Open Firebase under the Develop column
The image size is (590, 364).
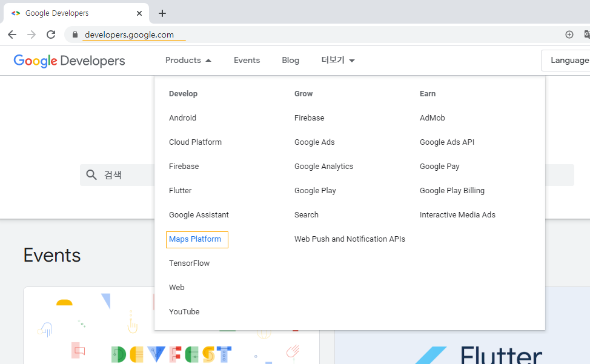tap(184, 166)
